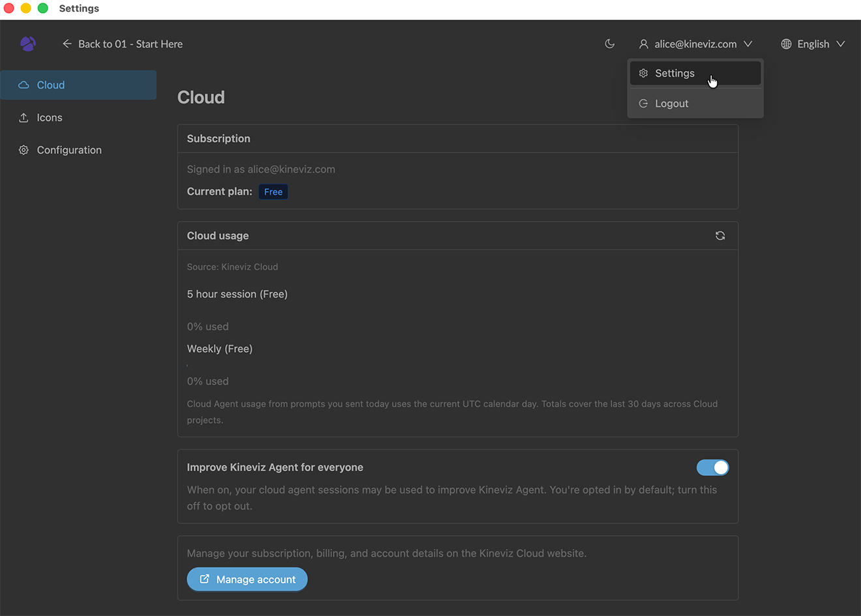861x616 pixels.
Task: Click external link icon on Manage account
Action: tap(204, 579)
